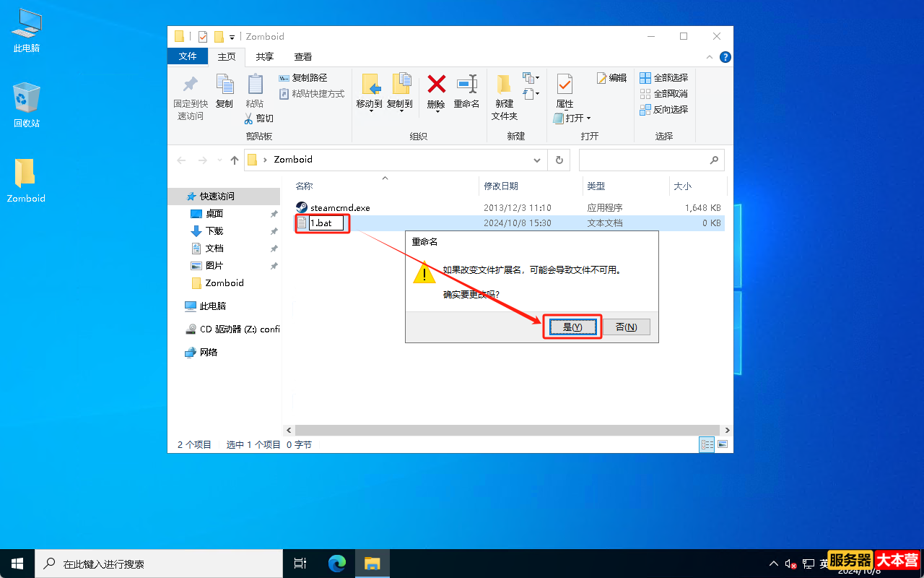Select the Zomboid folder on the desktop
This screenshot has height=578, width=924.
[26, 181]
